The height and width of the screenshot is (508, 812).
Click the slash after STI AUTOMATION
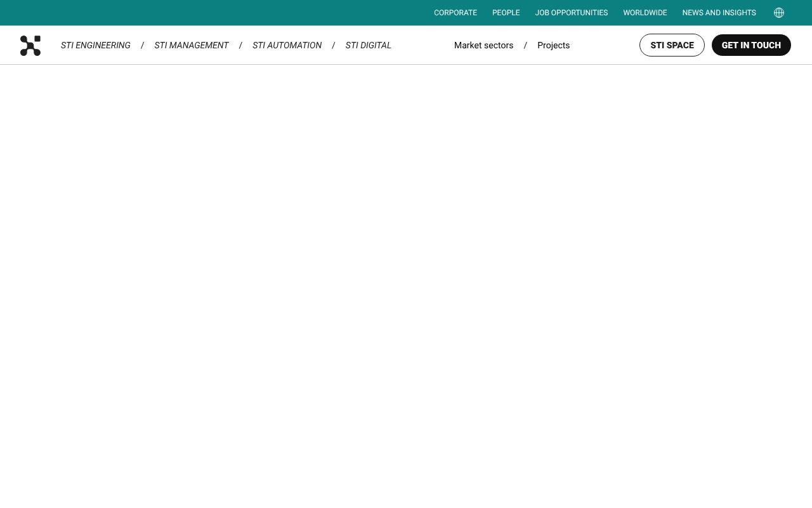click(333, 45)
